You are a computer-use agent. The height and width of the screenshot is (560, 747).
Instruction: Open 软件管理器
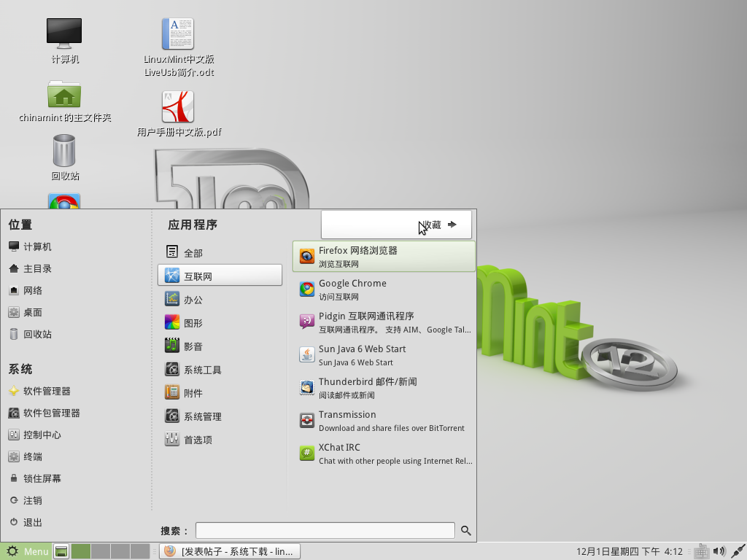(39, 391)
